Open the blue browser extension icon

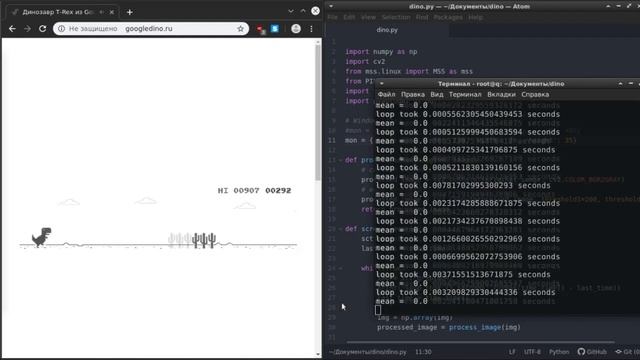(x=275, y=29)
